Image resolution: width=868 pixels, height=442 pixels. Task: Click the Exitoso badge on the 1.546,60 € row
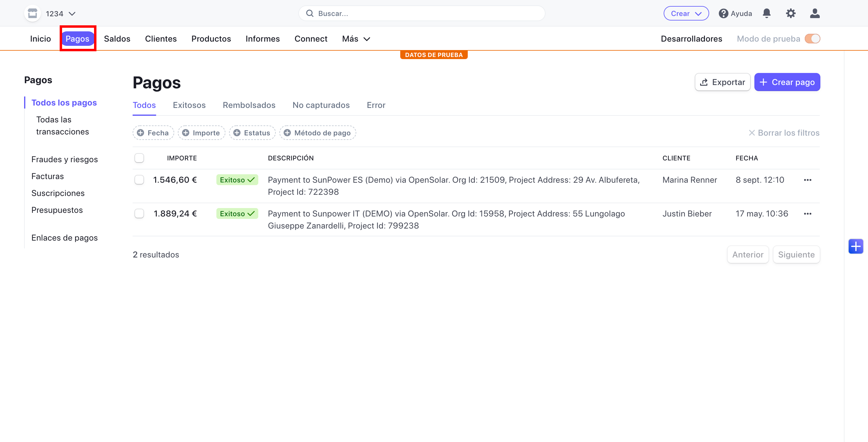pyautogui.click(x=237, y=180)
